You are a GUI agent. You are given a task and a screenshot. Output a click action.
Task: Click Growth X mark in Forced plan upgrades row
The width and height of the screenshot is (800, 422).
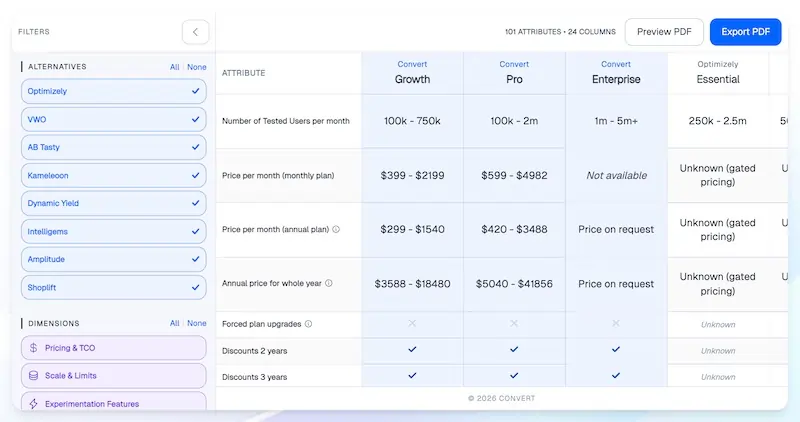(412, 324)
